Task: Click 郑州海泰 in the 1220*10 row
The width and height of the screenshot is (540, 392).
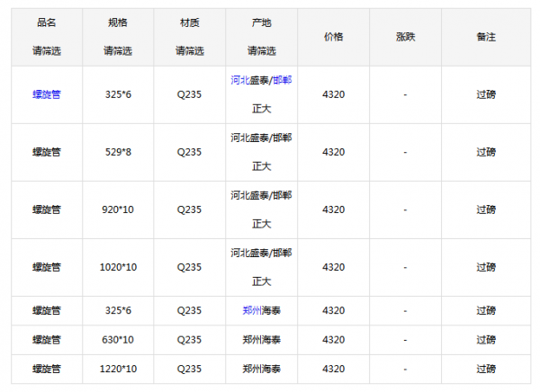Action: [x=261, y=369]
